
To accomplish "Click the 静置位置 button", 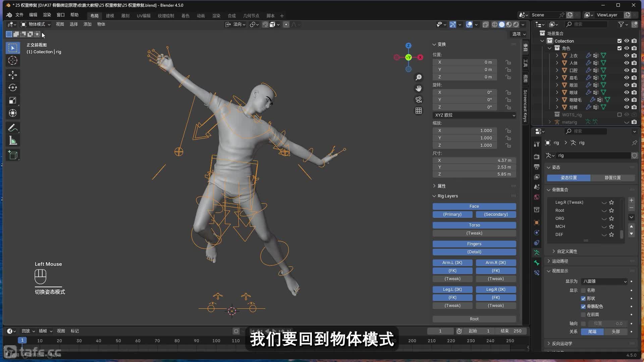I will [612, 178].
